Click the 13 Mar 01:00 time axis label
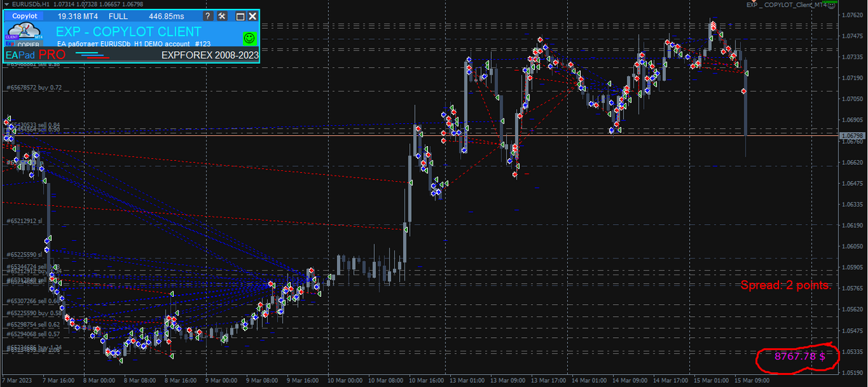868x387 pixels. (468, 380)
